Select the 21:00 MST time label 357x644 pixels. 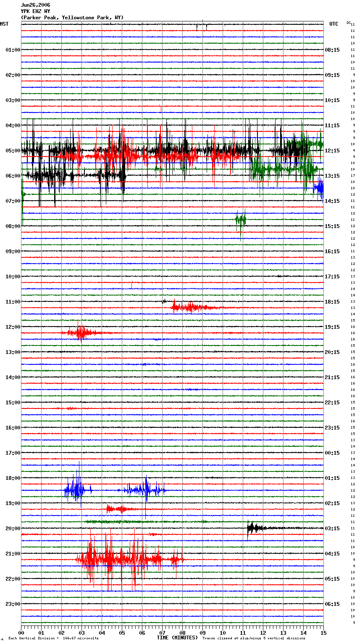tap(13, 553)
